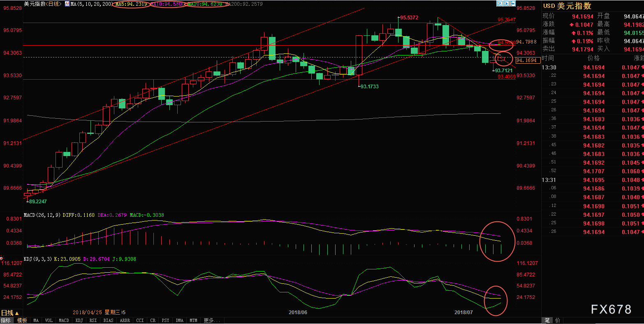Click the 最低 value 94.0155
Image resolution: width=644 pixels, height=324 pixels.
pyautogui.click(x=634, y=33)
